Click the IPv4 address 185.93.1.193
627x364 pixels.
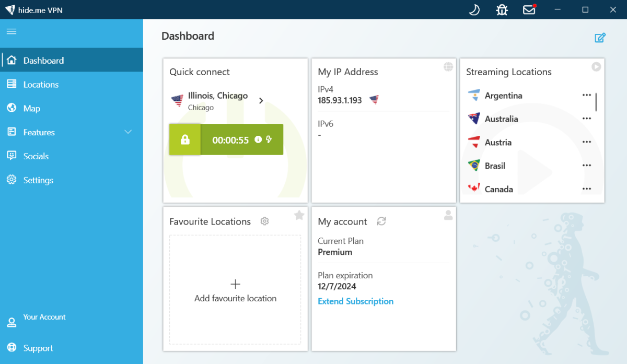pyautogui.click(x=340, y=100)
